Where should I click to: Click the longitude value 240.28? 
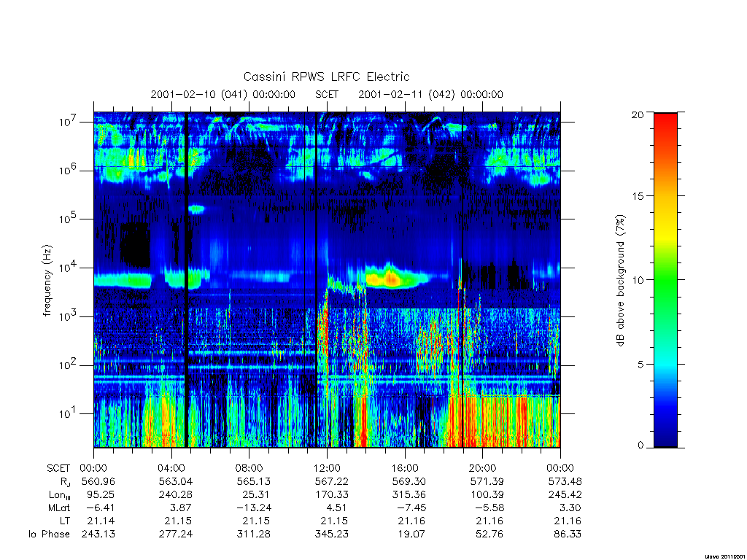click(x=176, y=495)
